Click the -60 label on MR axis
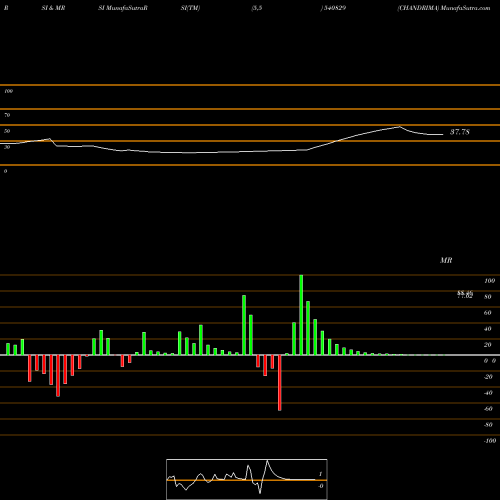 [x=488, y=409]
